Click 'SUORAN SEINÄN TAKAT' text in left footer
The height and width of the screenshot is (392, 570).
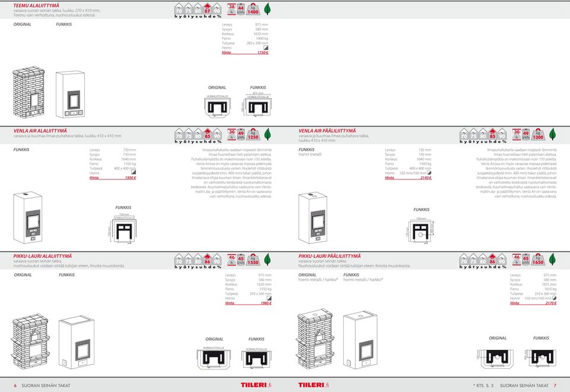(46, 385)
